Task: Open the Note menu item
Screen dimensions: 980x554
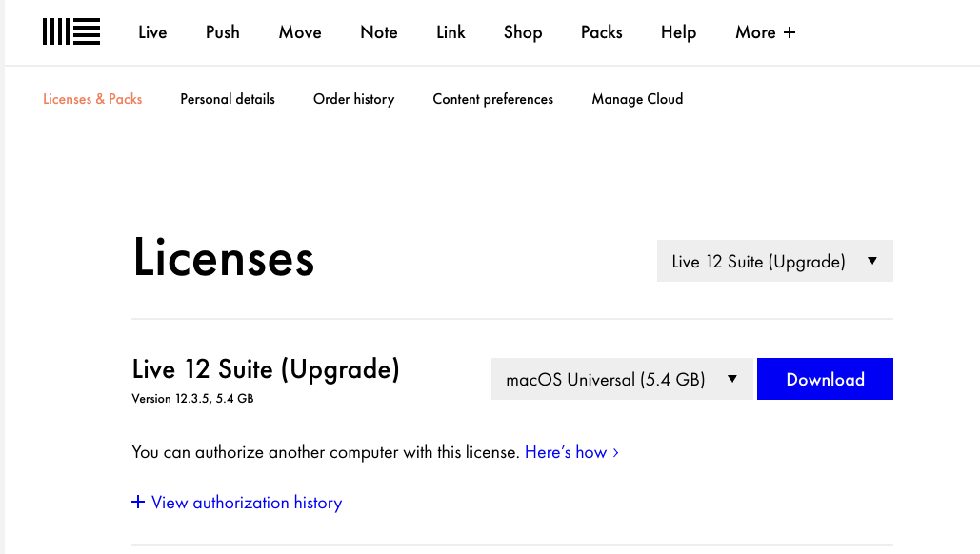Action: tap(378, 31)
